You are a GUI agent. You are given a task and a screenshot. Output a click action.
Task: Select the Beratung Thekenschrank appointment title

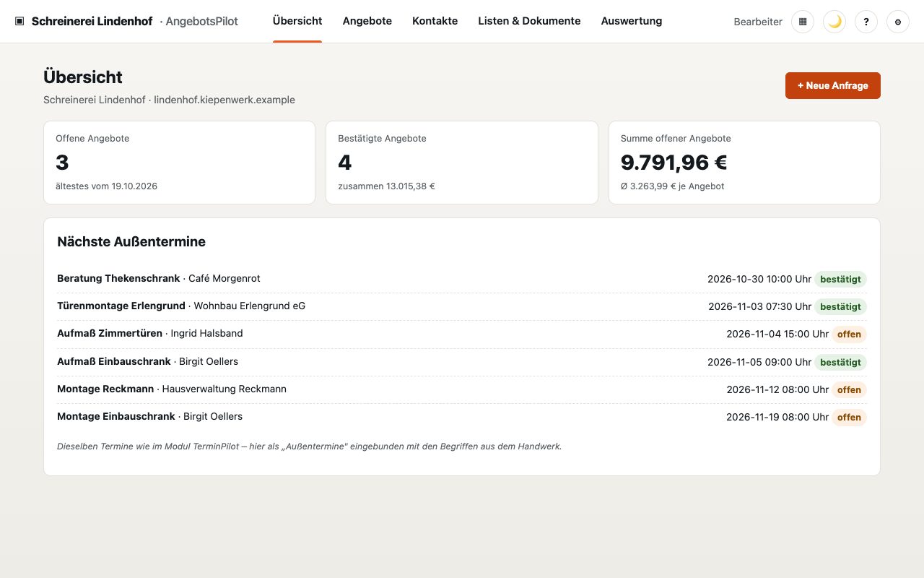(x=118, y=278)
